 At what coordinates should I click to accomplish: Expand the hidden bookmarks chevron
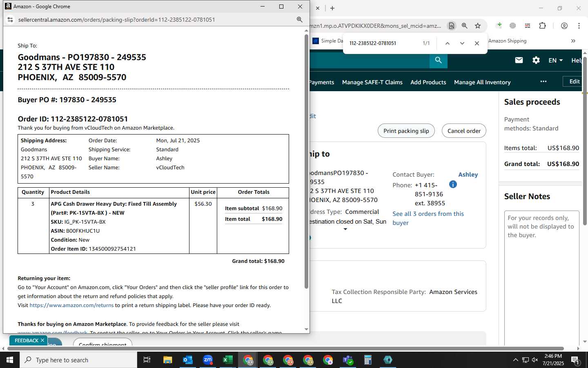(573, 41)
